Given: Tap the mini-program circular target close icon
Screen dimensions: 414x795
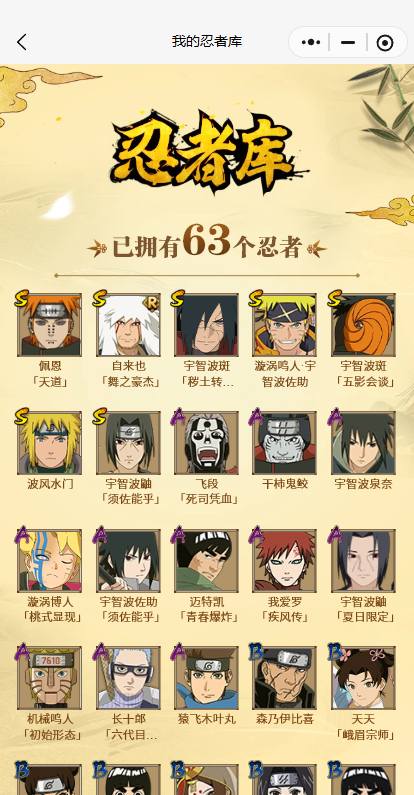Looking at the screenshot, I should pos(385,43).
